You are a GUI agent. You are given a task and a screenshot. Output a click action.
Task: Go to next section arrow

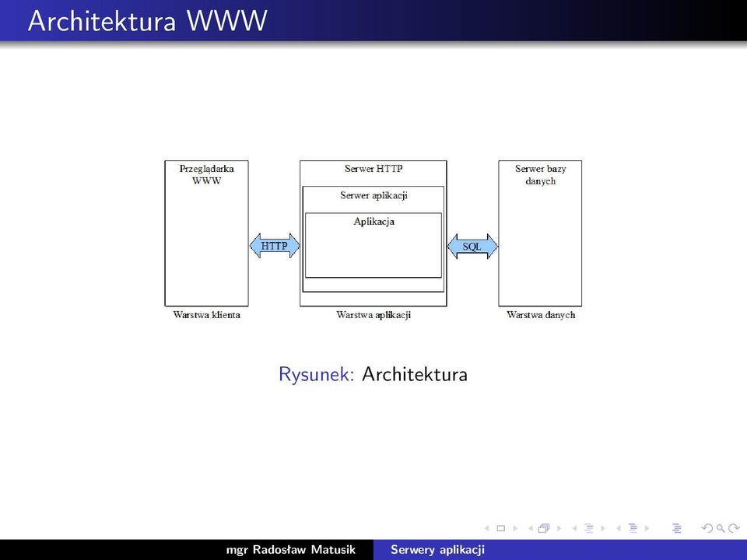(x=647, y=528)
